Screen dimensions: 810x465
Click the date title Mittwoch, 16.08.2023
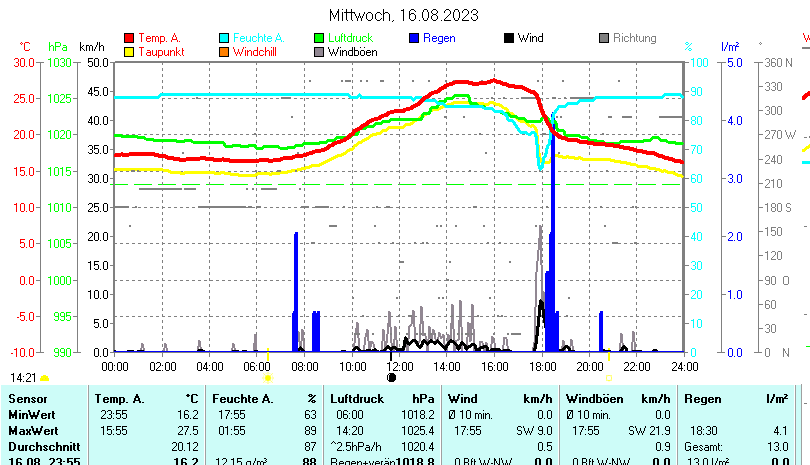(404, 15)
